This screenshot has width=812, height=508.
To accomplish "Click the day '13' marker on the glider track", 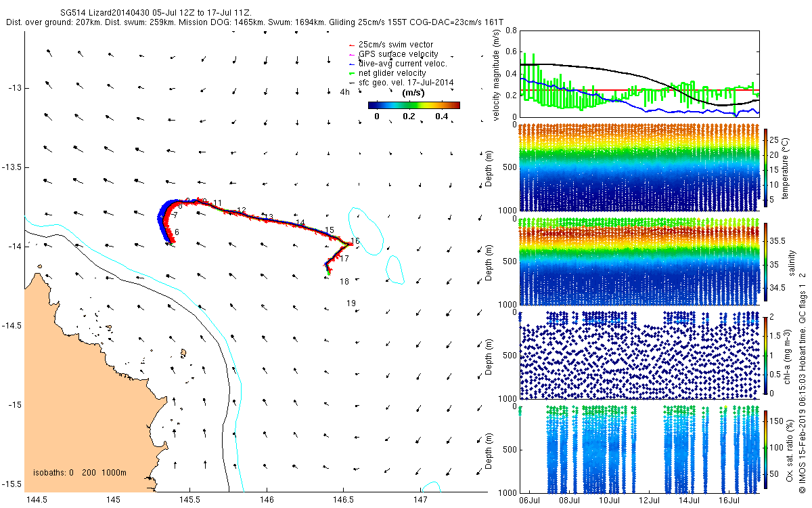I will coord(269,217).
